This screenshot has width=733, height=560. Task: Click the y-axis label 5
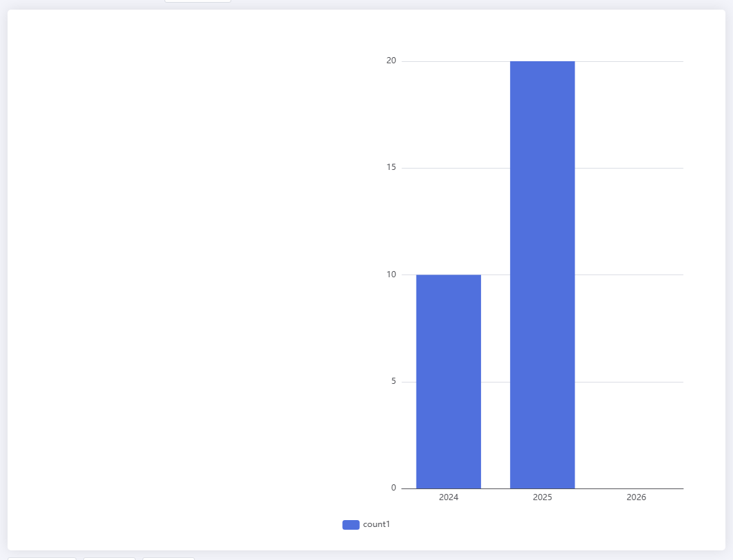click(394, 381)
